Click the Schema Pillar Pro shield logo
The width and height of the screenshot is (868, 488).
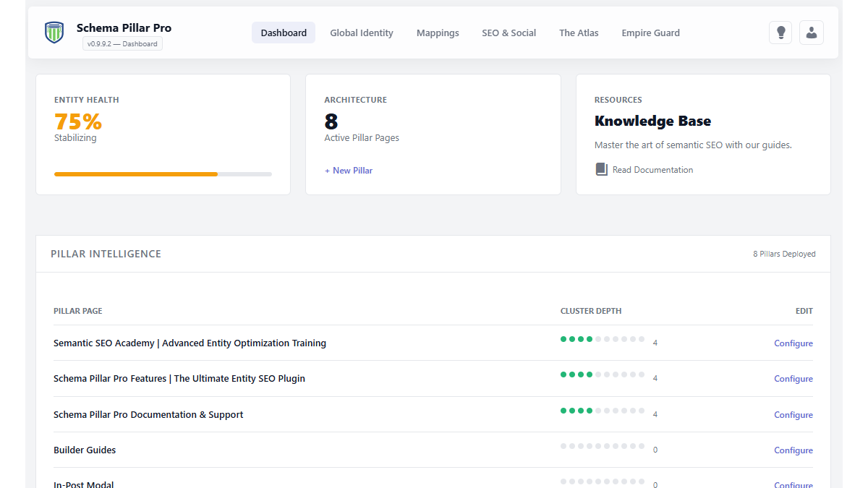(54, 32)
